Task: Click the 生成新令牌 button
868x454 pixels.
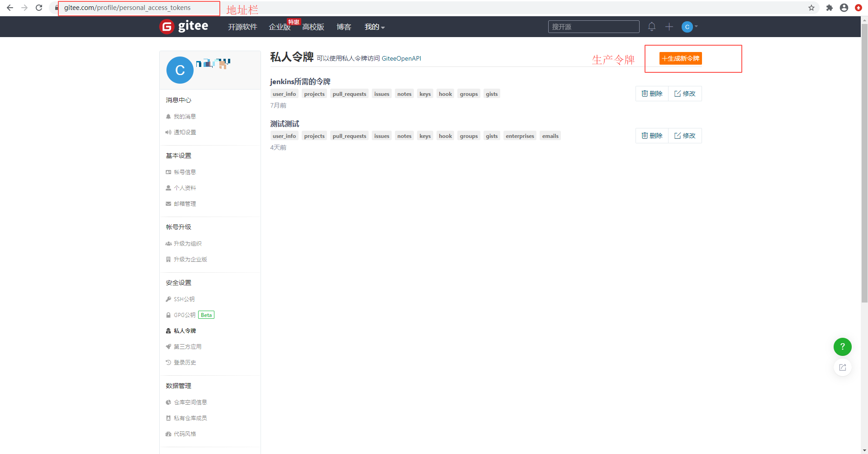Action: (x=680, y=58)
